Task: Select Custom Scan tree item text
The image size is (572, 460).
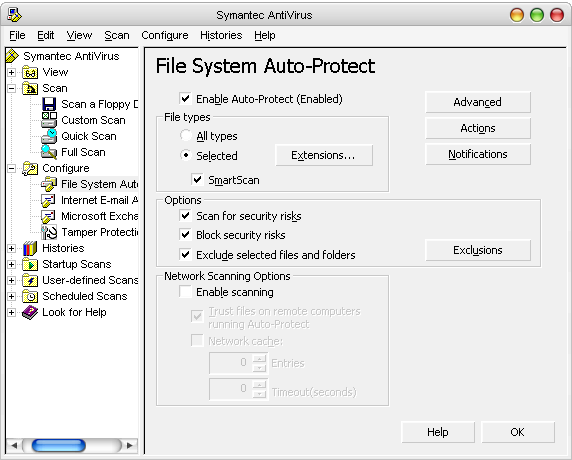Action: point(93,120)
